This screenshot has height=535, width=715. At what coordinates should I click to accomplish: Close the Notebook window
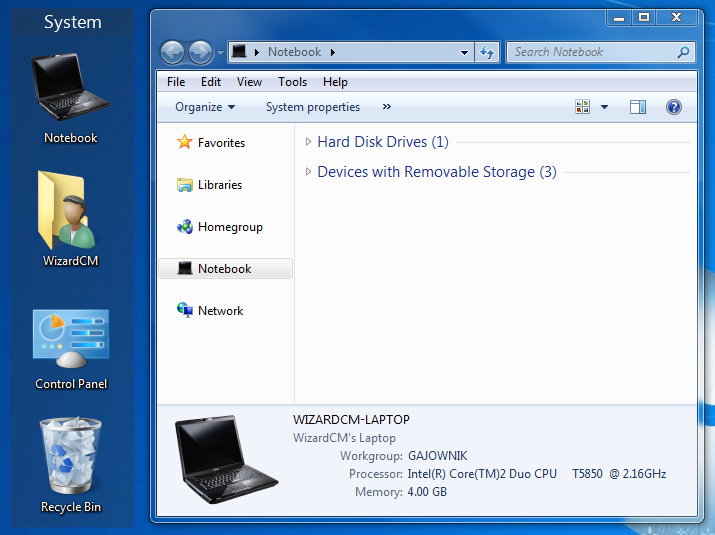(x=677, y=18)
